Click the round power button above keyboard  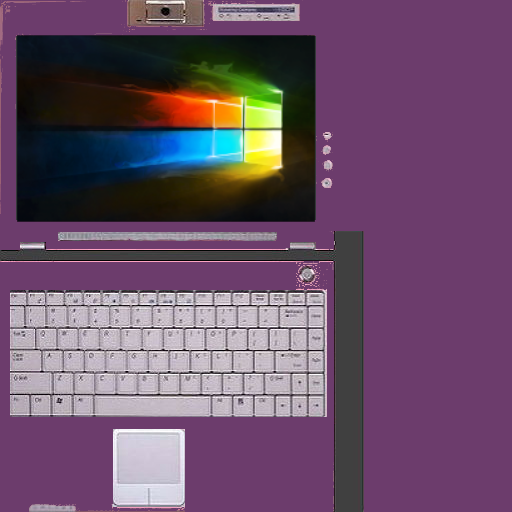point(307,275)
